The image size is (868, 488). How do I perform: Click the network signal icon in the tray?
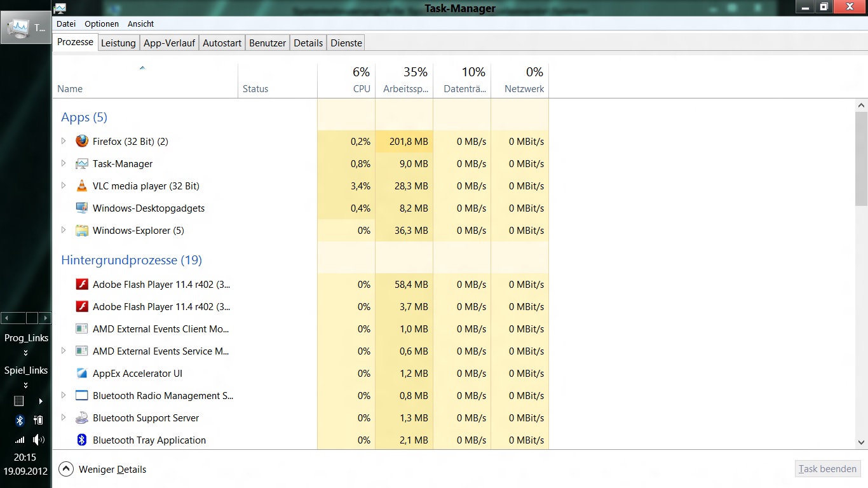click(20, 439)
